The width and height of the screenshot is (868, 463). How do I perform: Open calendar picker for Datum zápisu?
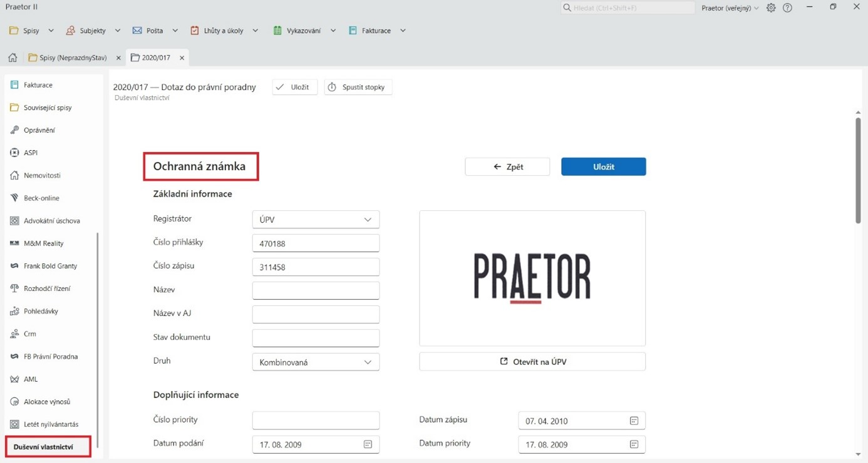click(x=634, y=421)
